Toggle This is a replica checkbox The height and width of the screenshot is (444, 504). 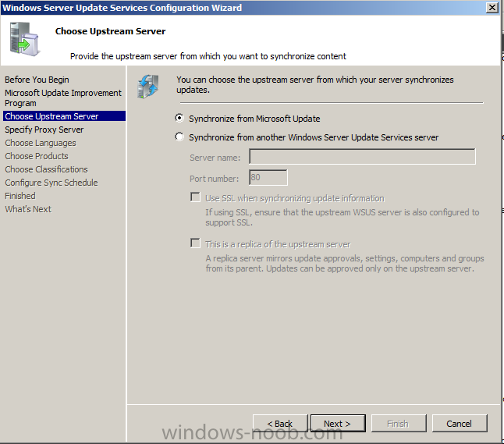pyautogui.click(x=195, y=243)
